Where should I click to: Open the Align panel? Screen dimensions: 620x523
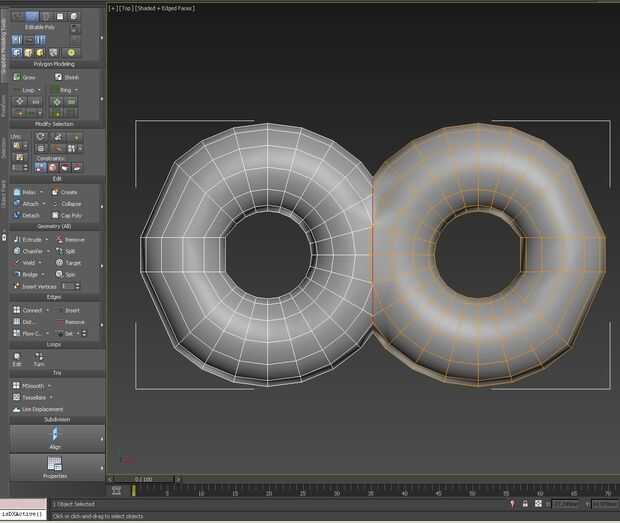point(55,438)
